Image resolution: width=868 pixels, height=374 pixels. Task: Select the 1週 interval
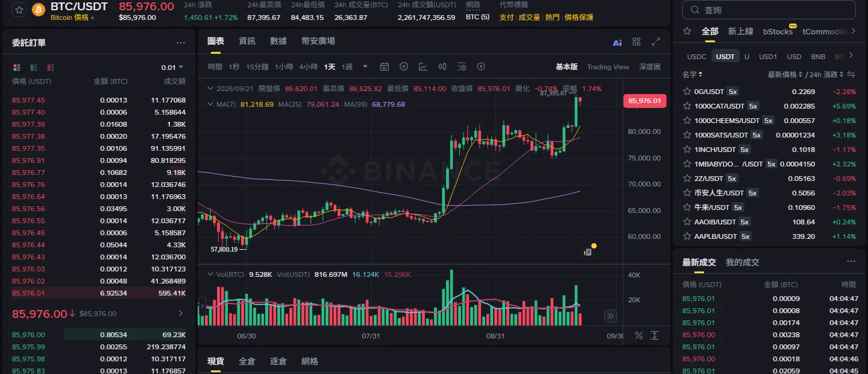click(347, 67)
